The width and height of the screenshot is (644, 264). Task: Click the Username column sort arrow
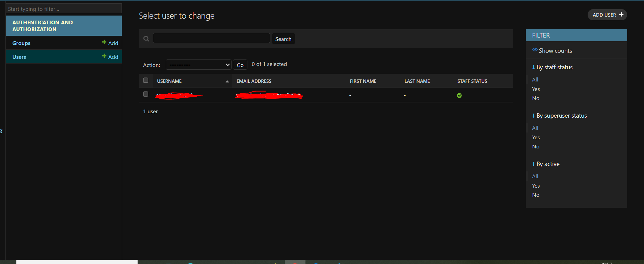tap(227, 81)
